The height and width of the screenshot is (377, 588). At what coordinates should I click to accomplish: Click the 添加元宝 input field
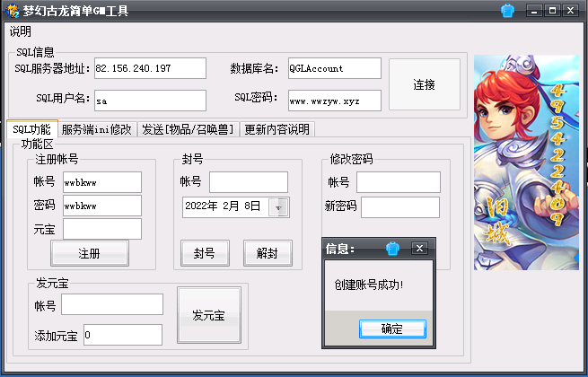tap(123, 335)
